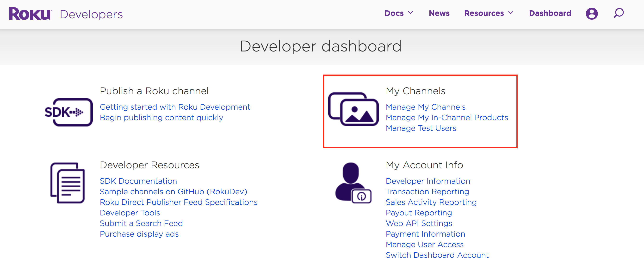Image resolution: width=644 pixels, height=277 pixels.
Task: Open Manage My Channels
Action: tap(426, 107)
